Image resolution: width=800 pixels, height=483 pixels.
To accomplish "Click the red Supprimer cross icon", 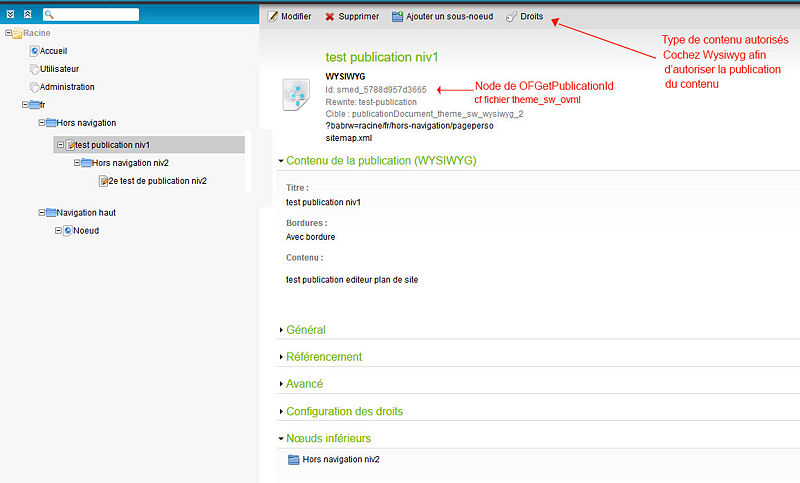I will (329, 16).
